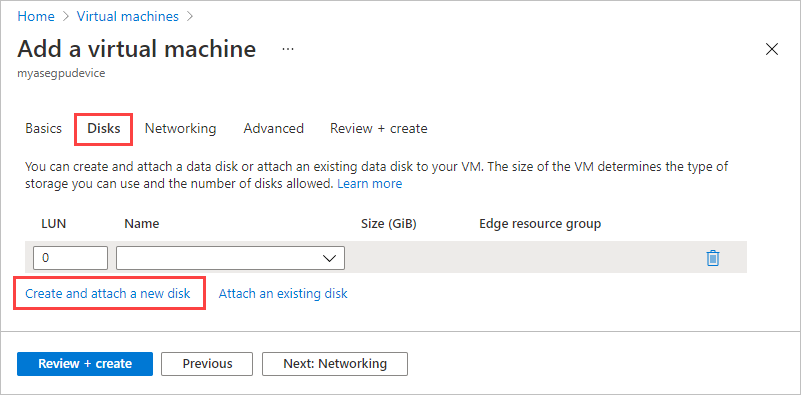Screen dimensions: 801x395
Task: Click the Edge resource group column header
Action: click(540, 224)
